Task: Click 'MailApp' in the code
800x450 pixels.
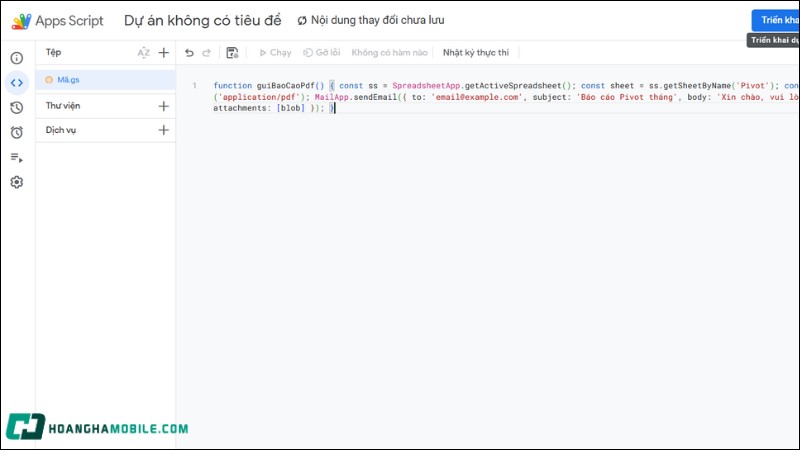Action: point(332,97)
